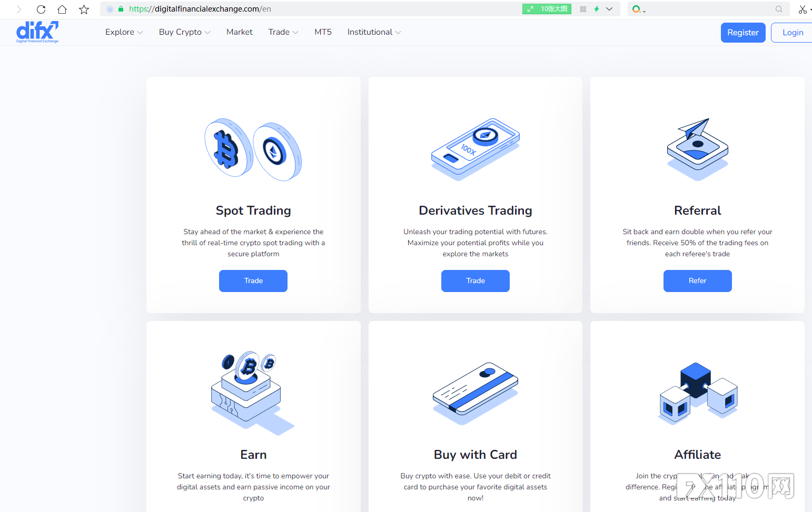Viewport: 812px width, 512px height.
Task: Click the Buy with Card credit card illustration
Action: [476, 393]
